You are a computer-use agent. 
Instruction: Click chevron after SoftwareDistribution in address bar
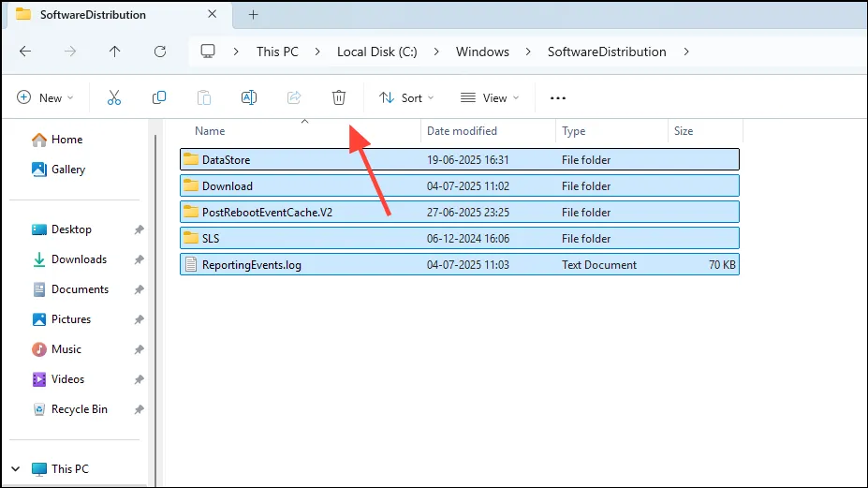coord(686,52)
